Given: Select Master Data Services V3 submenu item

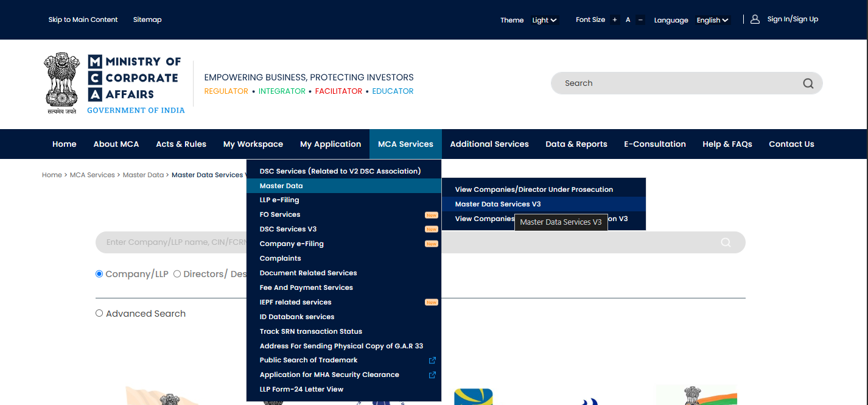Looking at the screenshot, I should [x=544, y=204].
